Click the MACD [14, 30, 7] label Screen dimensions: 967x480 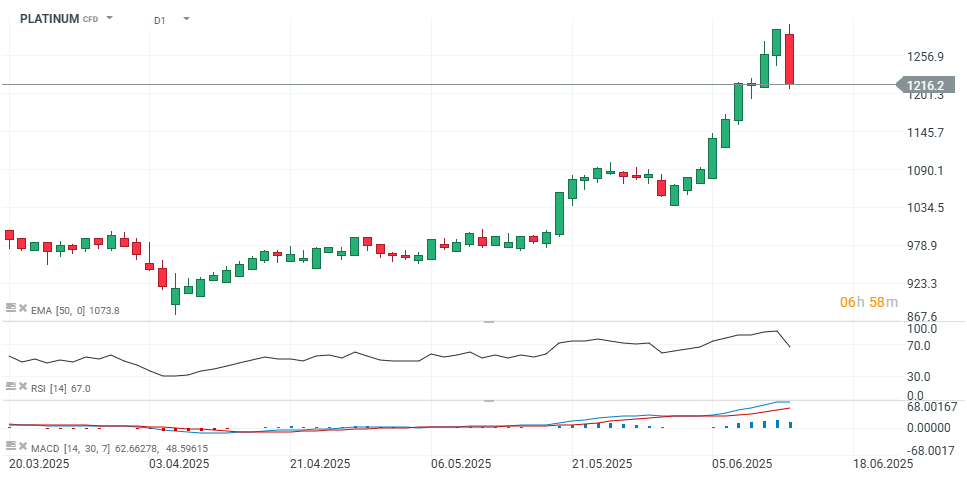(x=70, y=448)
